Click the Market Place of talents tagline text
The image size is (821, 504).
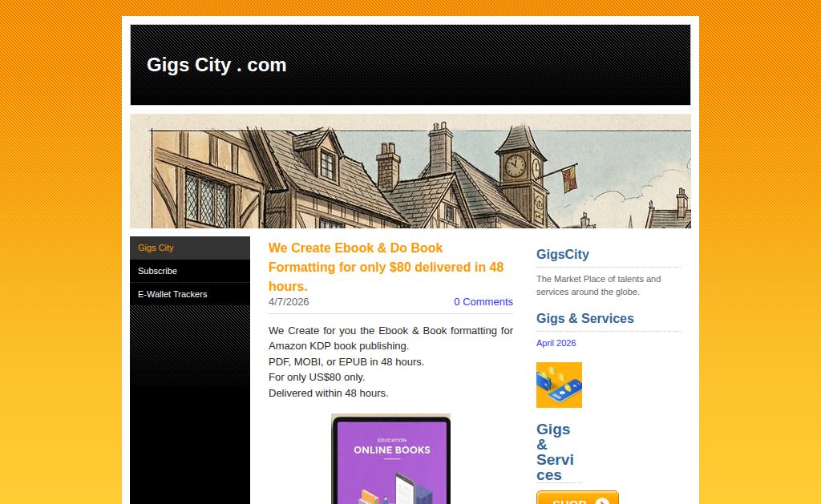coord(598,285)
